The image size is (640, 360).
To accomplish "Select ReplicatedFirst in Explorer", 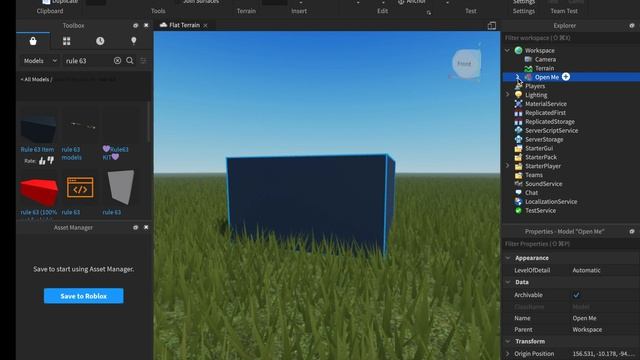I will [x=545, y=113].
